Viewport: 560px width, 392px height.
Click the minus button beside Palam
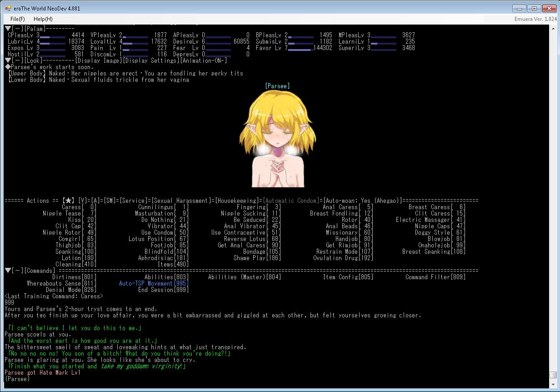click(17, 29)
